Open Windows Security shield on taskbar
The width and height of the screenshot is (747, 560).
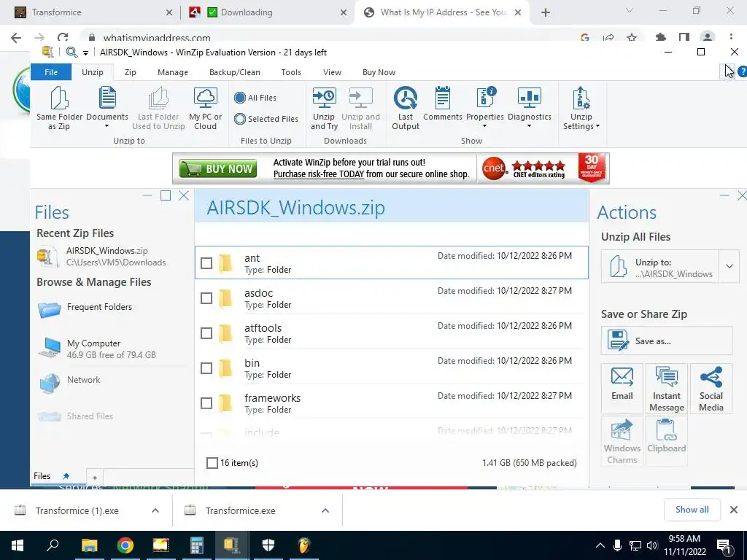tap(268, 545)
